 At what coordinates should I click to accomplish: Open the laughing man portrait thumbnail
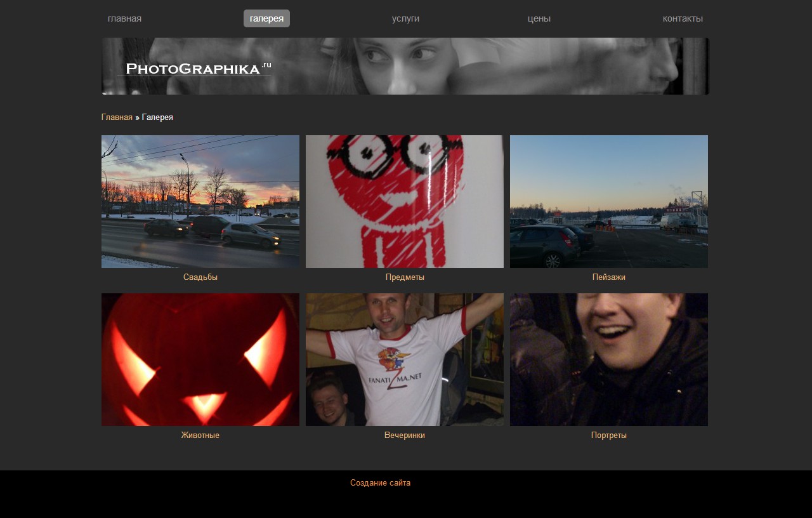click(609, 359)
